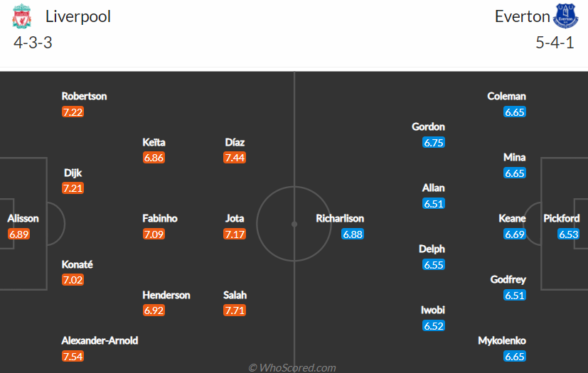Viewport: 588px width, 373px height.
Task: Click the Liverpool club crest icon
Action: 21,16
